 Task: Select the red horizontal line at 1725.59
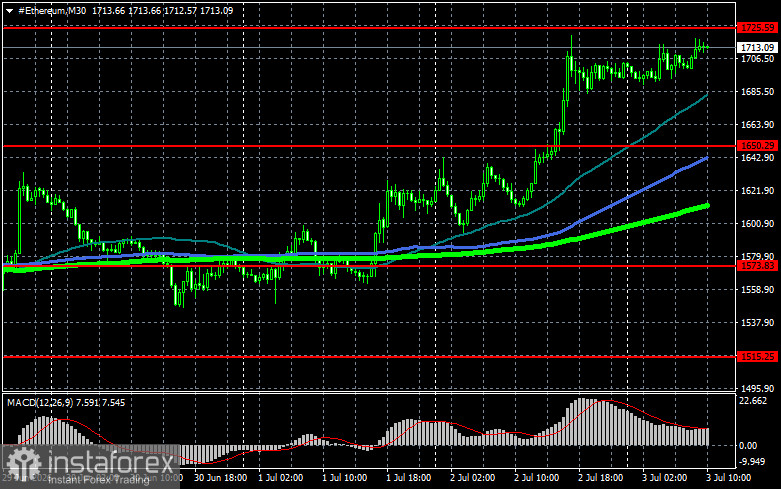tap(369, 28)
